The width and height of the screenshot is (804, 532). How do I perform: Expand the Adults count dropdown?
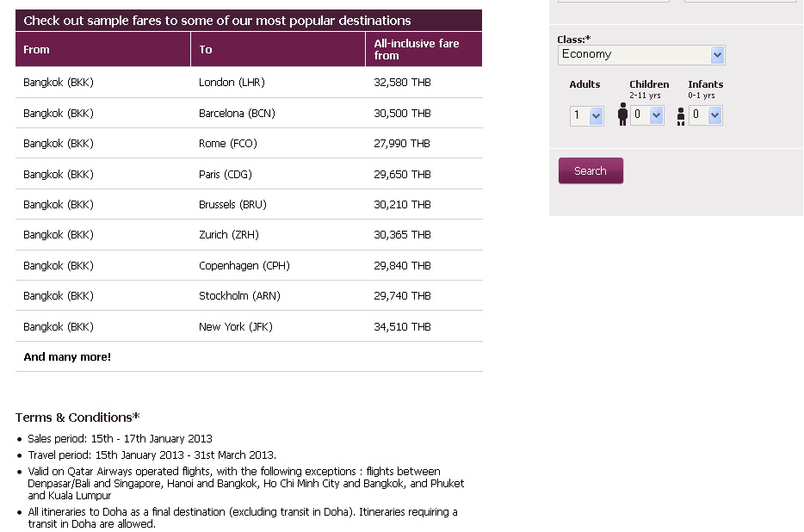[x=587, y=115]
